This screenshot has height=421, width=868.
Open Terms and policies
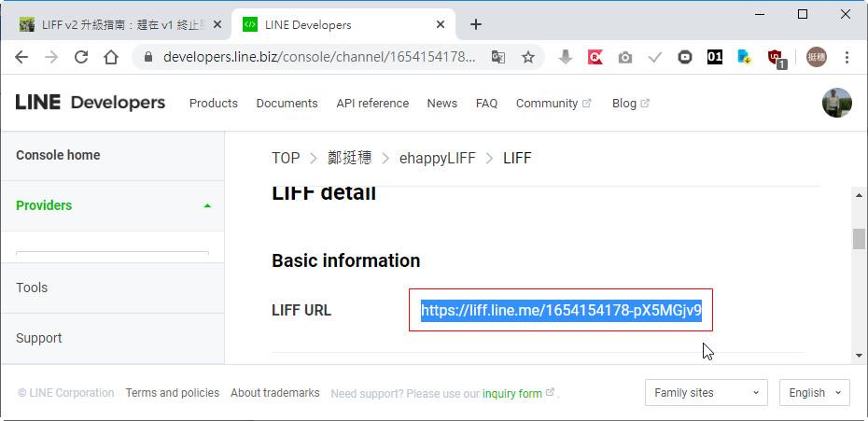click(x=172, y=393)
